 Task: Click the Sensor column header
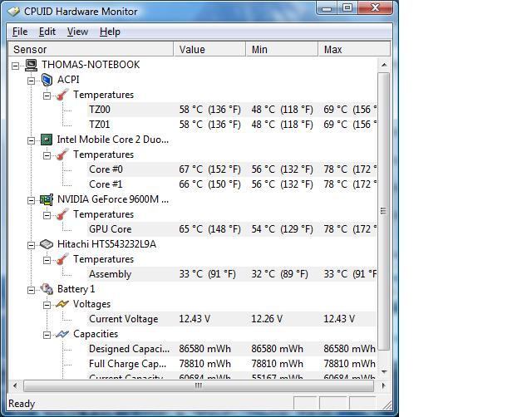(x=91, y=50)
